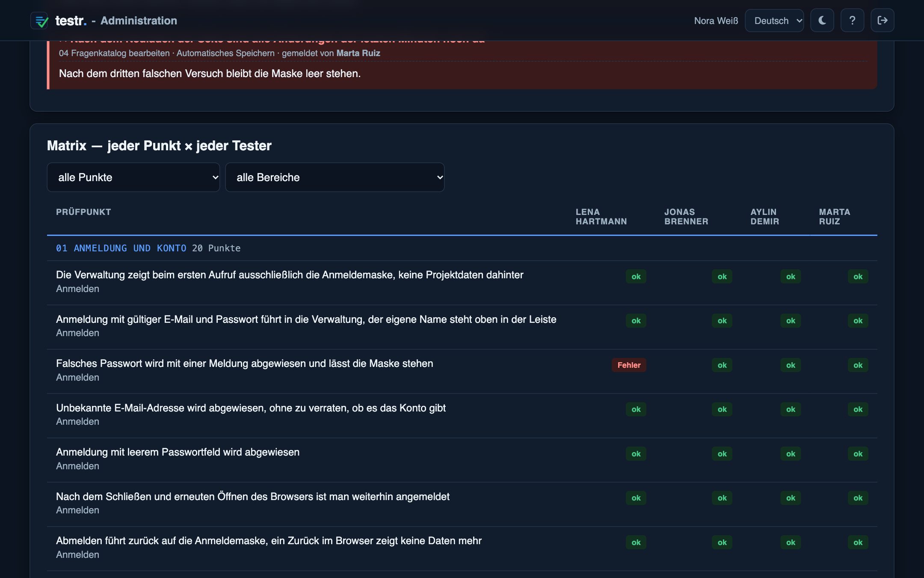Select 'Falsches Passwort wird mit einer Meldung' text
The height and width of the screenshot is (578, 924).
click(x=152, y=363)
